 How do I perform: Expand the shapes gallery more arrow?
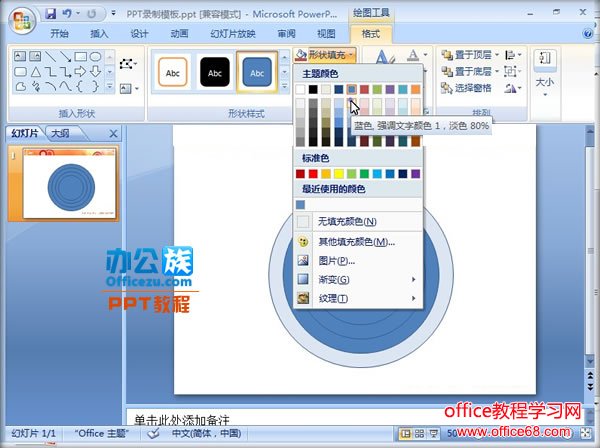coord(109,86)
